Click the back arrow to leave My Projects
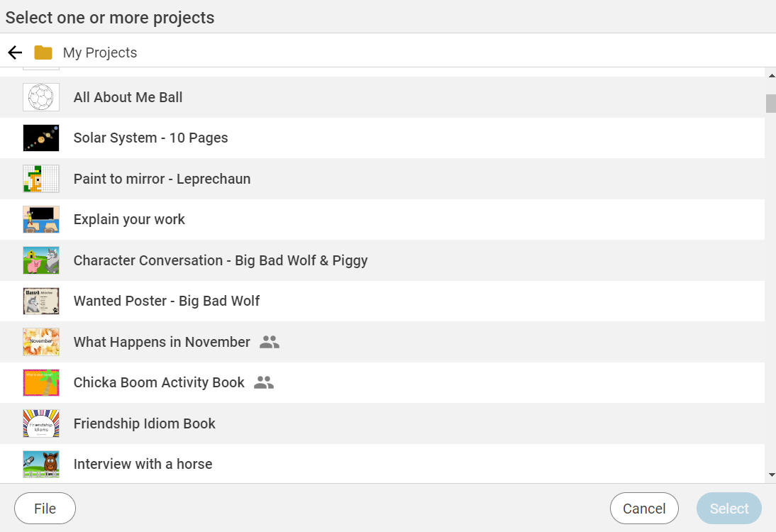 coord(14,52)
